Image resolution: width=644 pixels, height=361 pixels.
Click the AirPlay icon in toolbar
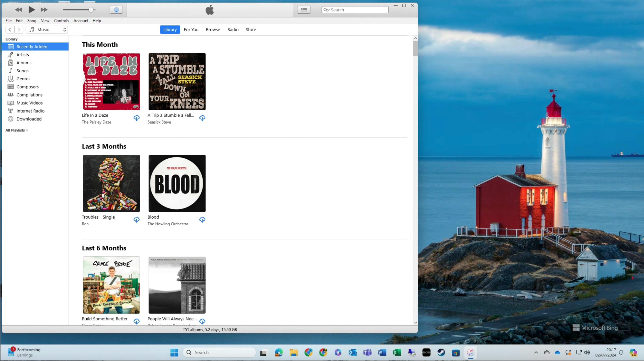(x=116, y=10)
